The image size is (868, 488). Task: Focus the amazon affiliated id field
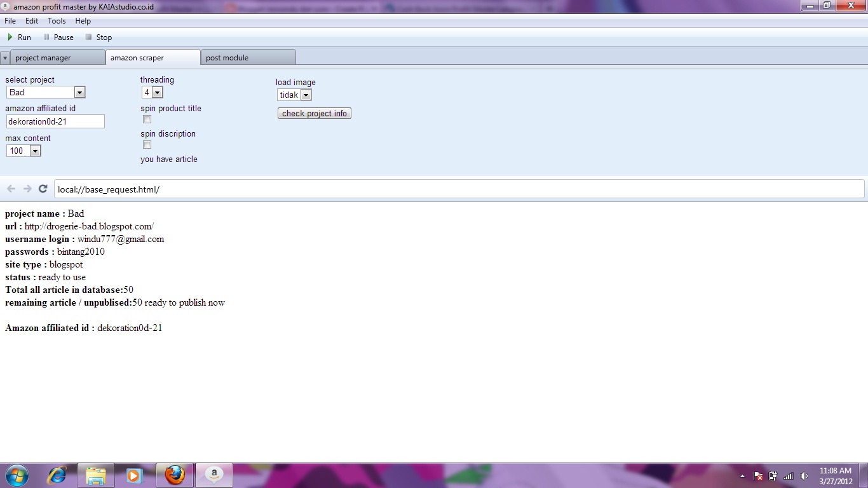[55, 121]
